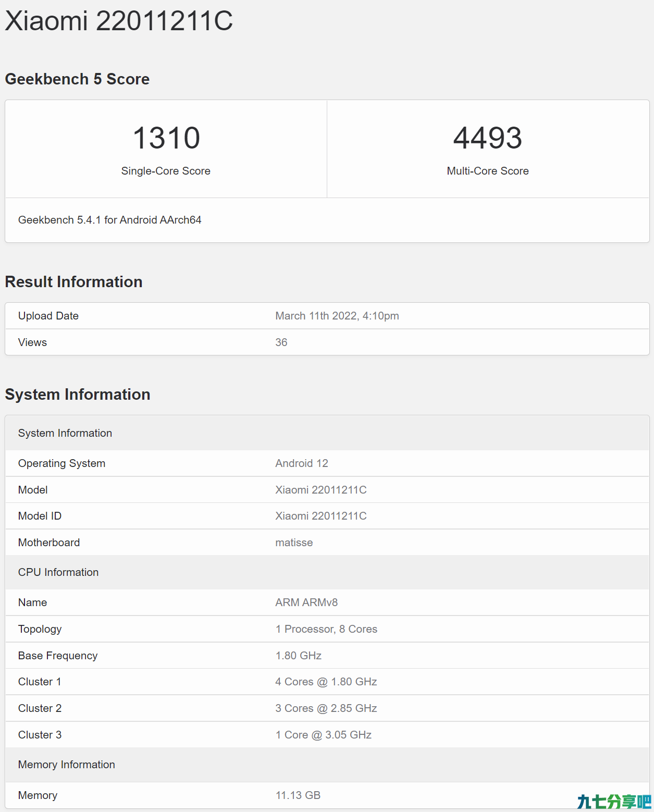Screen dimensions: 654x812
Task: Click the CPU Name label
Action: coord(32,602)
